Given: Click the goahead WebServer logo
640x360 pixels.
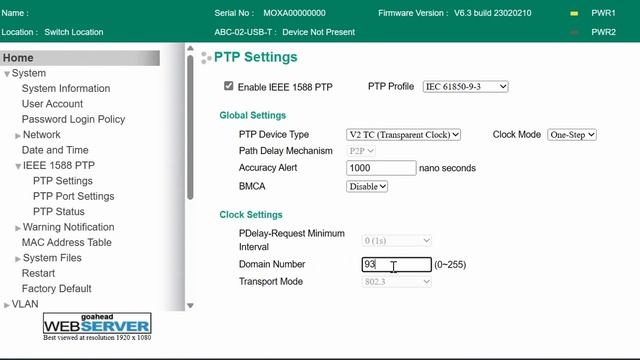Looking at the screenshot, I should (97, 324).
